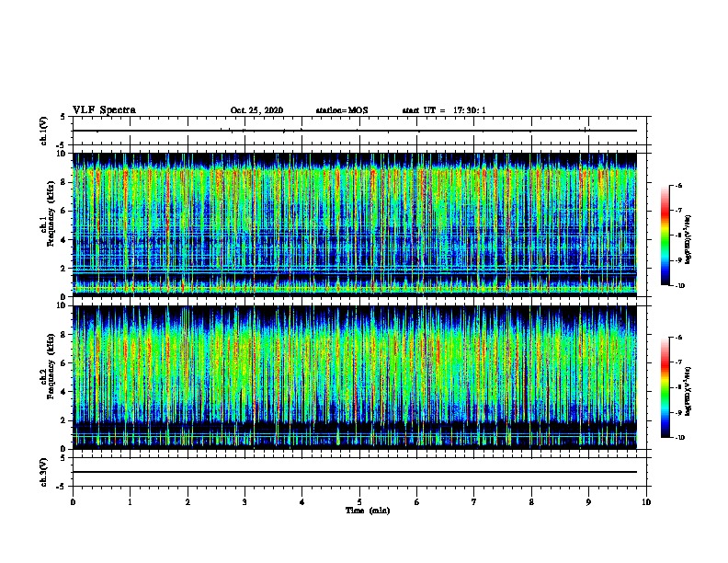Click the "ch.3(V)" waveform axis label

point(44,472)
